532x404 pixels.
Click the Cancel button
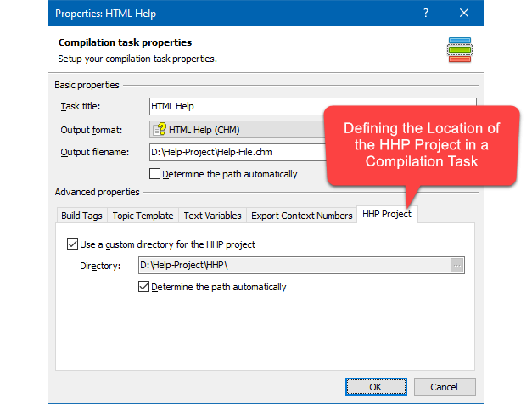(445, 387)
